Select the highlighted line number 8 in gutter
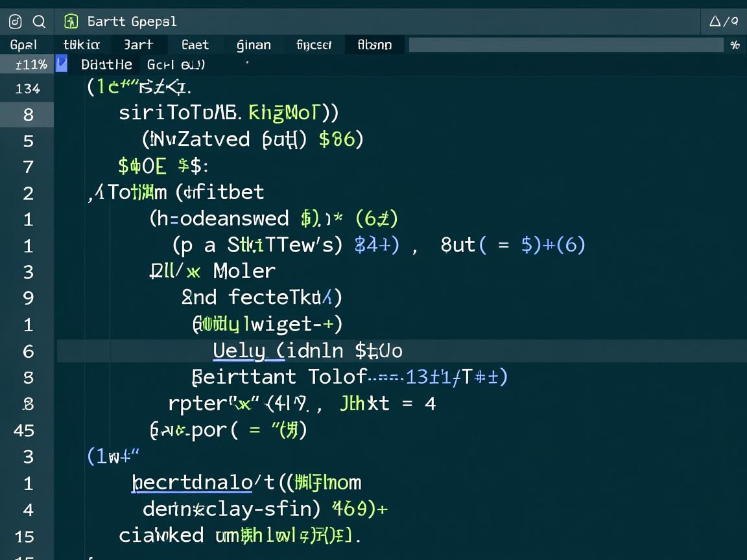The image size is (747, 560). 28,115
